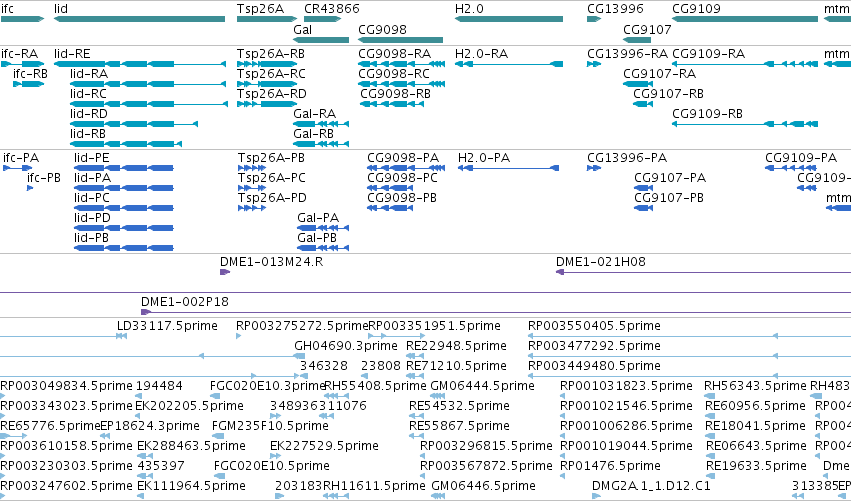Select the lid-RA transcript glyph
The image size is (851, 501).
coord(148,84)
